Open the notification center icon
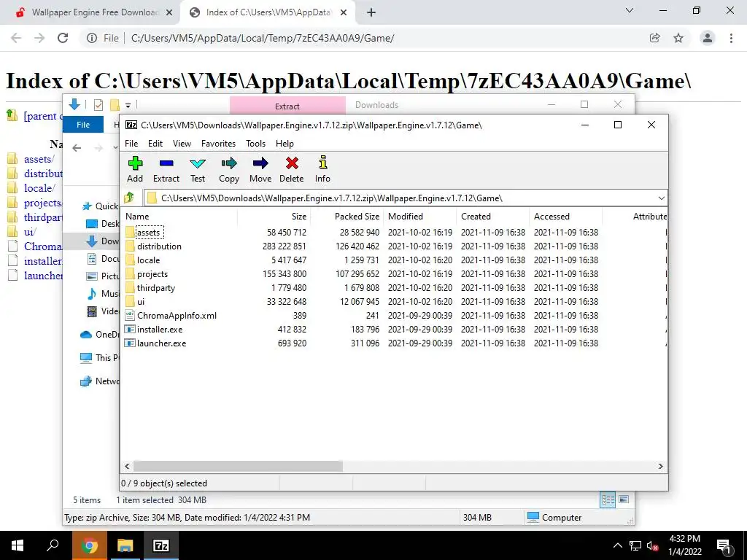This screenshot has height=560, width=747. [x=724, y=545]
